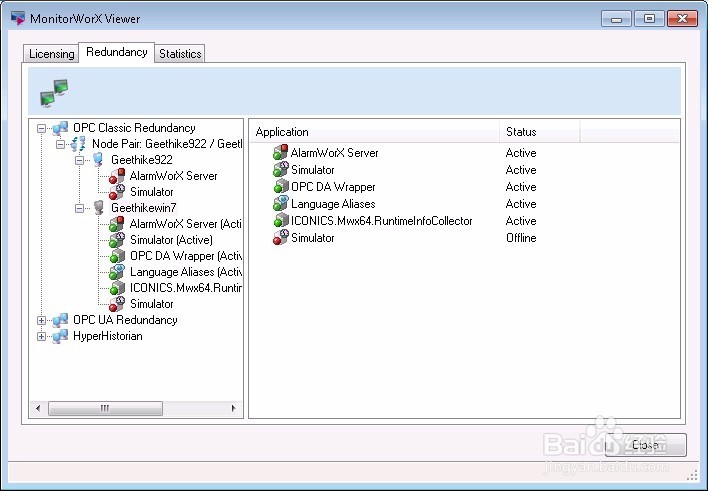The height and width of the screenshot is (491, 708).
Task: Click the Geethikewin7 computer icon in the tree
Action: (x=98, y=208)
